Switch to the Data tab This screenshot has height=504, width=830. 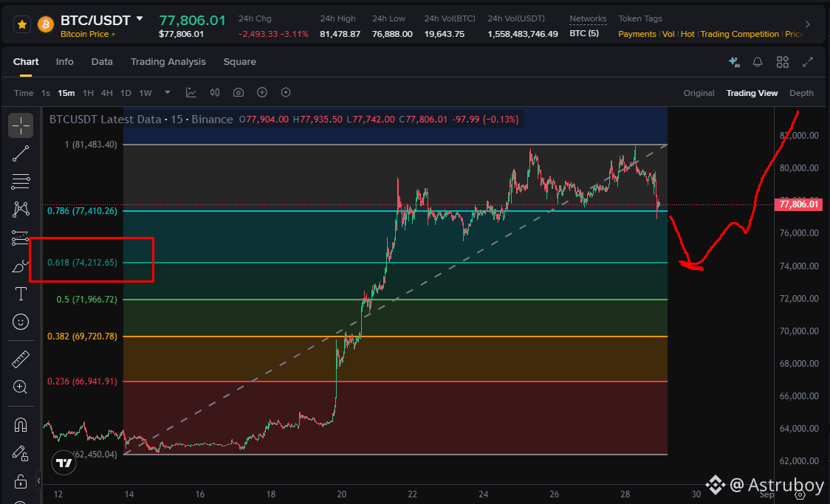(x=102, y=62)
